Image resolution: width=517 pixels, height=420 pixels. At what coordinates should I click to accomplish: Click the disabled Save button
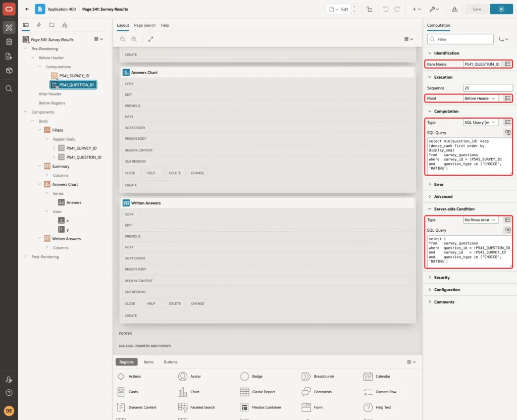477,9
